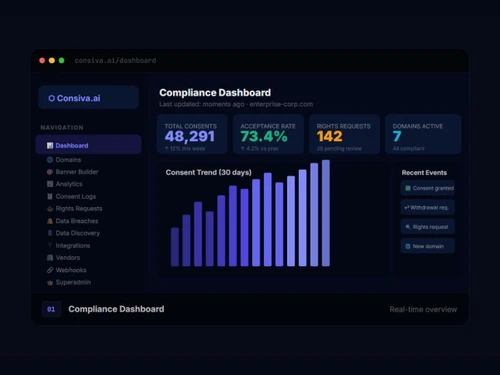Click the green Consent granted checkmark icon
The width and height of the screenshot is (500, 375).
[x=408, y=188]
